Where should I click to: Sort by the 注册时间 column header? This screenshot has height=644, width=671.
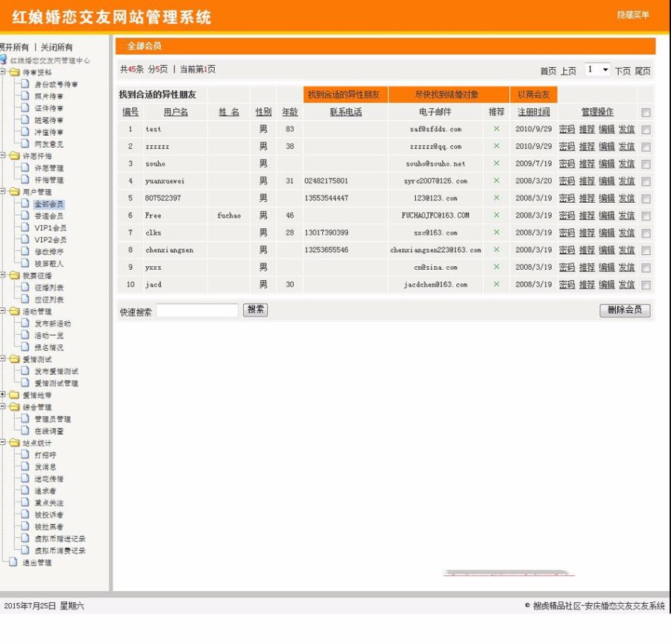pyautogui.click(x=534, y=112)
